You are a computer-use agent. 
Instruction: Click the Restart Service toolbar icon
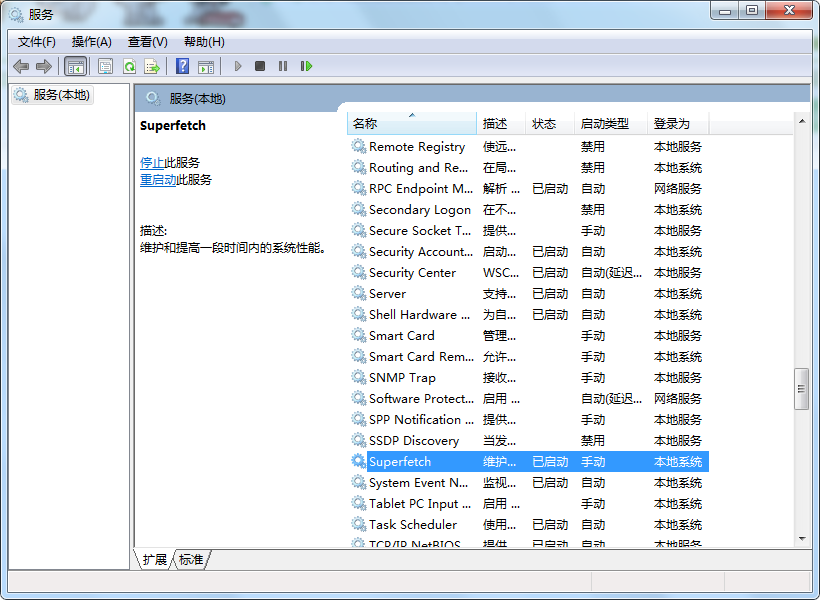[x=306, y=66]
